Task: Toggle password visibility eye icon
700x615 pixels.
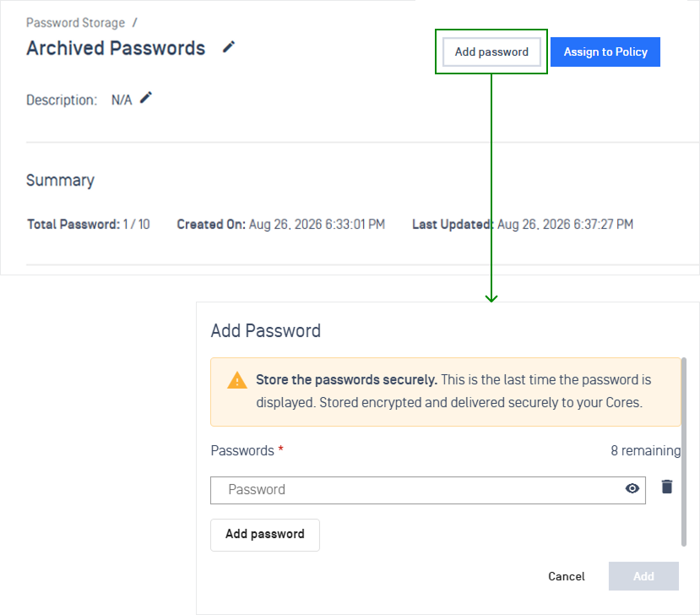Action: pyautogui.click(x=632, y=488)
